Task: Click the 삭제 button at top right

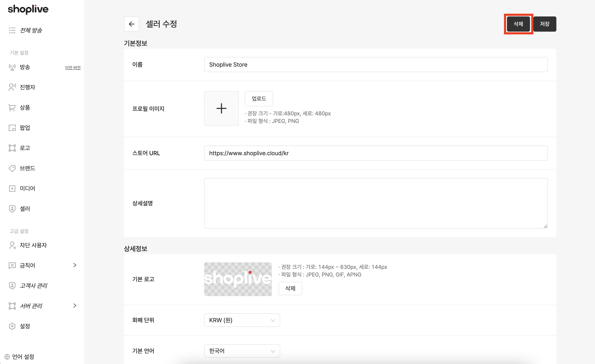Action: tap(518, 24)
